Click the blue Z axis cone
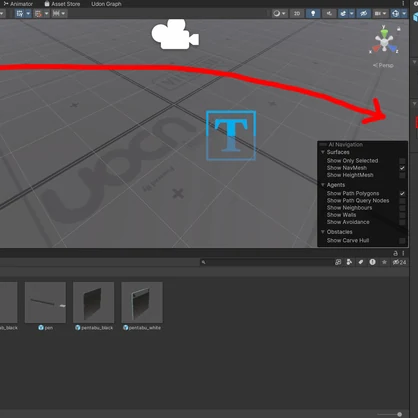Screen dimensions: 418x418 [x=393, y=49]
